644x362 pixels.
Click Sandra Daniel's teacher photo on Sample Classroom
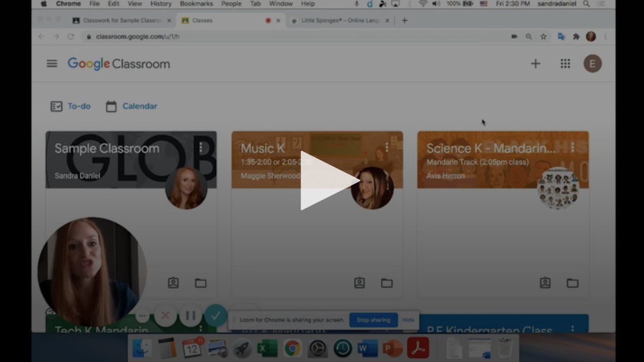186,188
